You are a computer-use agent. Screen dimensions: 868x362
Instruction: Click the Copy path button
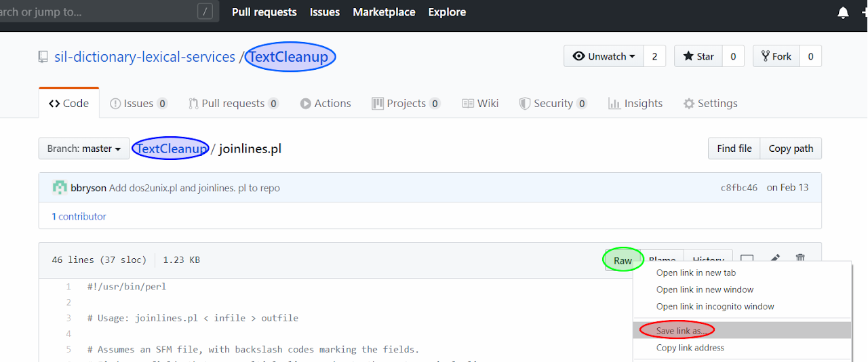(791, 148)
